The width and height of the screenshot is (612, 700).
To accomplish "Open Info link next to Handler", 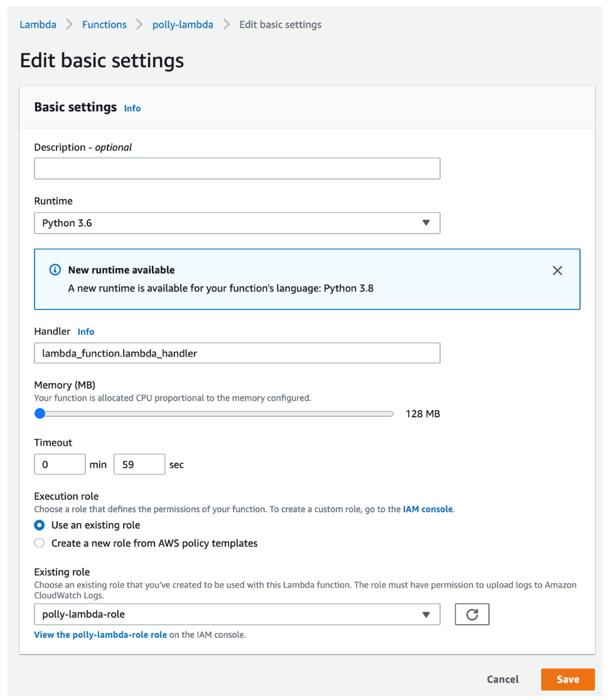I will [x=86, y=331].
